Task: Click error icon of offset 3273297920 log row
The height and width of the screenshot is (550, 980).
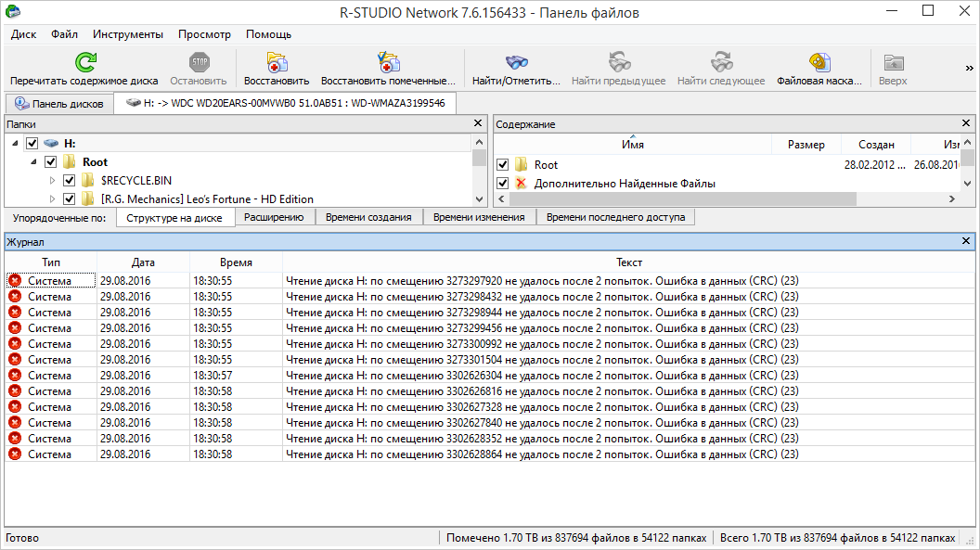Action: (x=15, y=281)
